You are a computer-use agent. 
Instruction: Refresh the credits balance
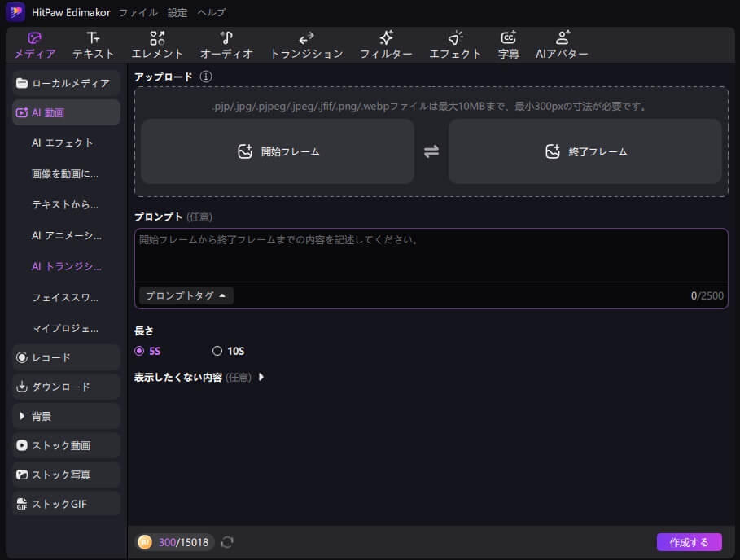pos(227,542)
